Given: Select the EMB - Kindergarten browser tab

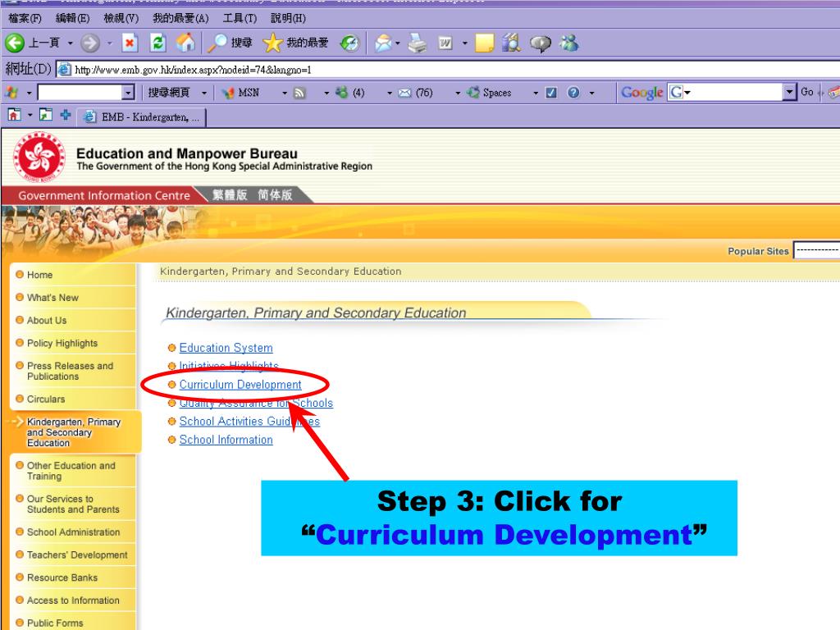Looking at the screenshot, I should click(142, 116).
